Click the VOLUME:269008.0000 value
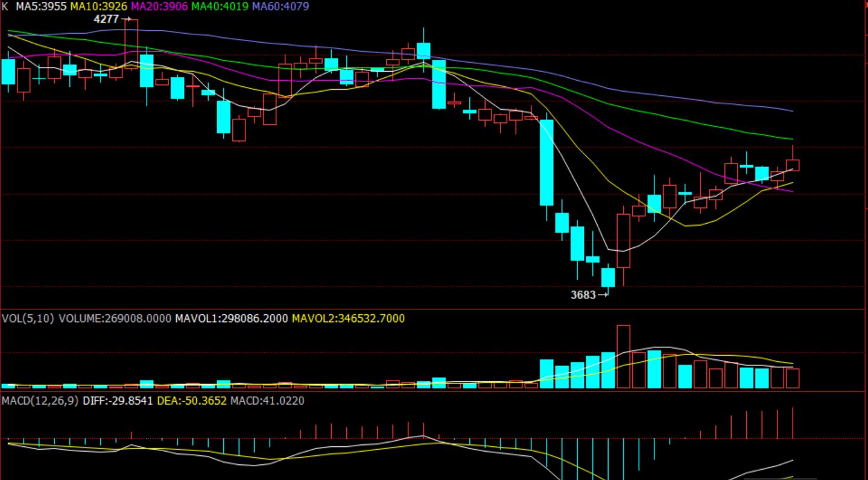868x480 pixels. tap(115, 318)
